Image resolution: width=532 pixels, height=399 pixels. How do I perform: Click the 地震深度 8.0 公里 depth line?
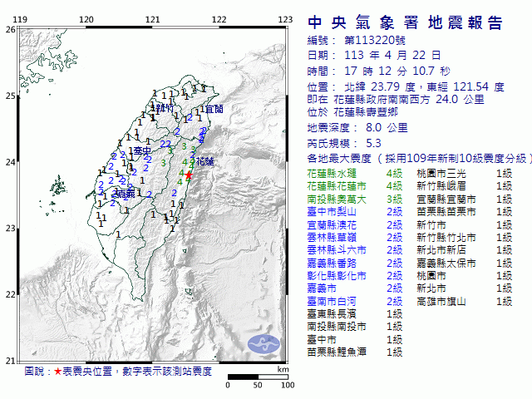pyautogui.click(x=357, y=127)
